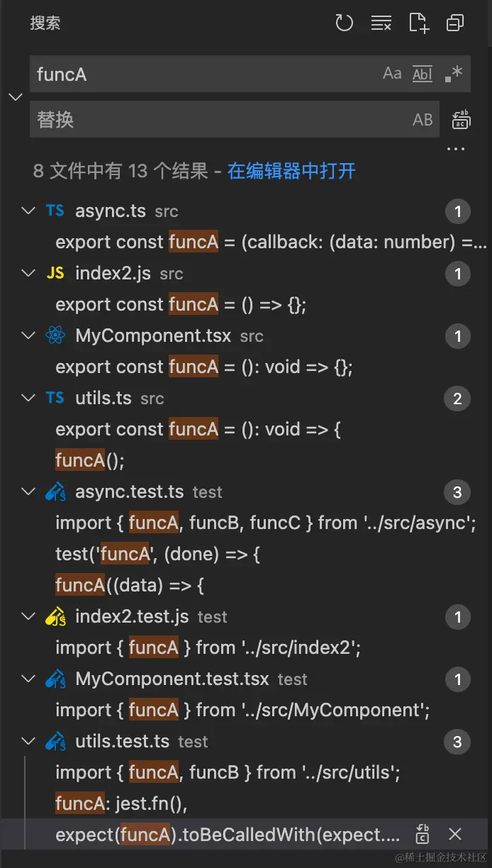Click the JS icon beside index2.js
The width and height of the screenshot is (492, 868).
coord(55,273)
